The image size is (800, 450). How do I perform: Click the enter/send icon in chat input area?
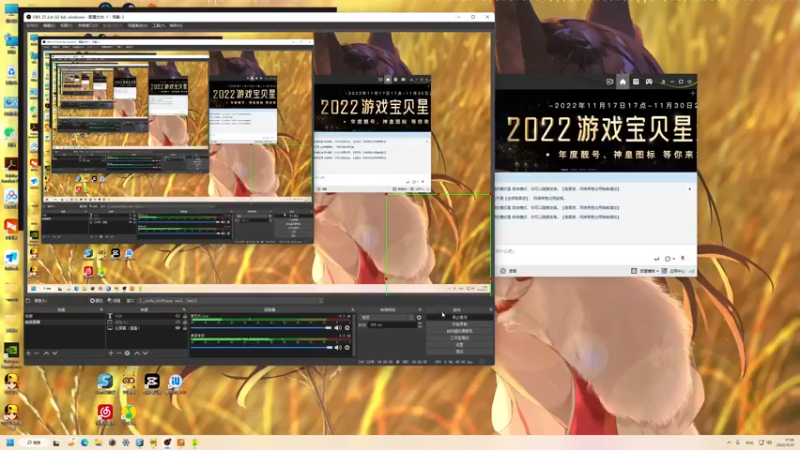coord(657,259)
